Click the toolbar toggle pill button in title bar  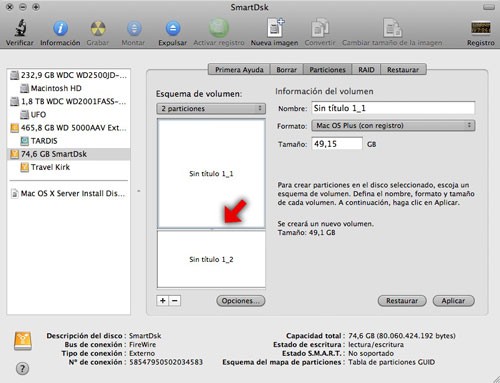coord(489,7)
